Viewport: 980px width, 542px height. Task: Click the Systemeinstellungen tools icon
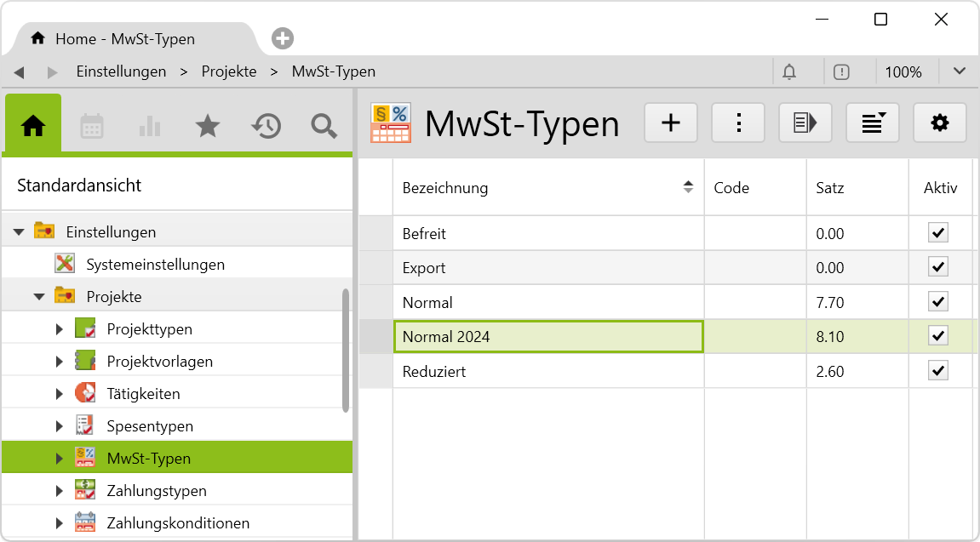click(65, 264)
